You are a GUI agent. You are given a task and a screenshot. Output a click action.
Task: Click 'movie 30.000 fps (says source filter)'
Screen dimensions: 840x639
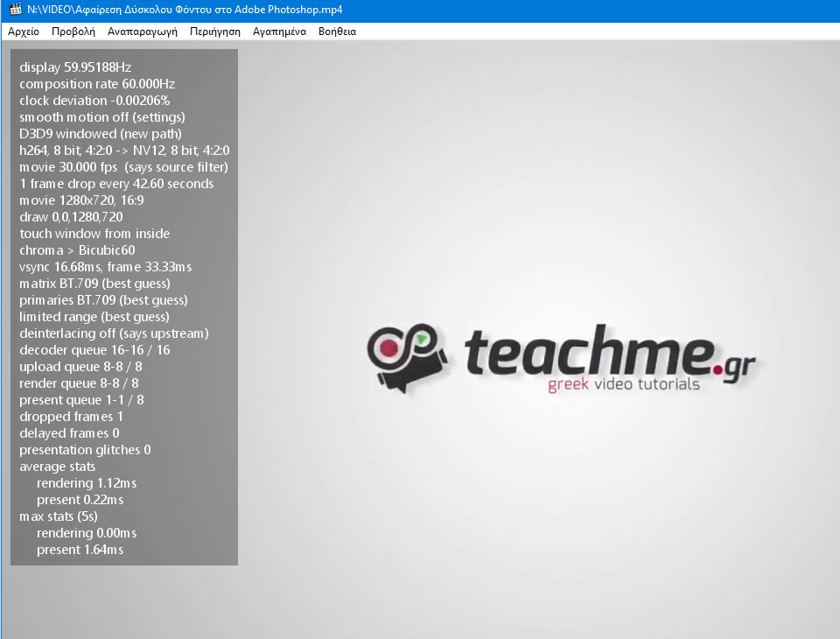[123, 167]
